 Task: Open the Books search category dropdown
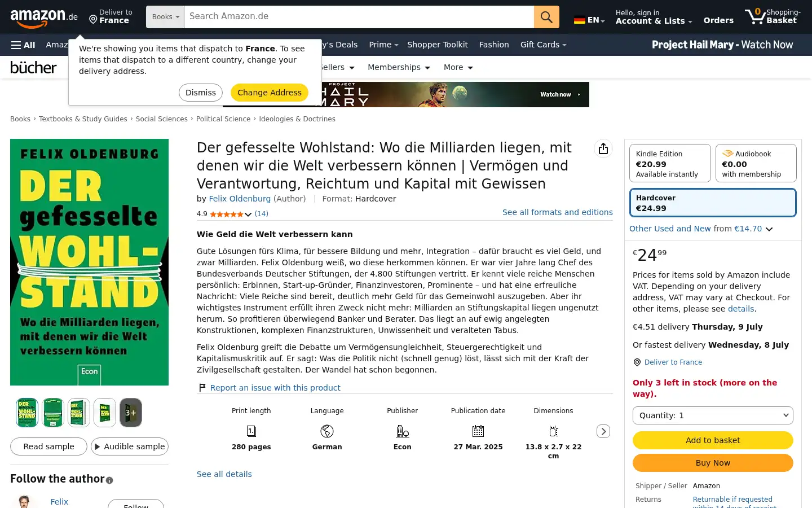coord(165,17)
